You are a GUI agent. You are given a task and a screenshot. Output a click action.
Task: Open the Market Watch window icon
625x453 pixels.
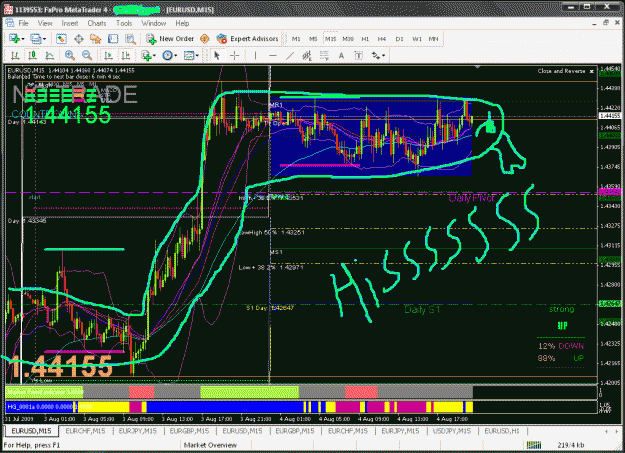[x=61, y=39]
